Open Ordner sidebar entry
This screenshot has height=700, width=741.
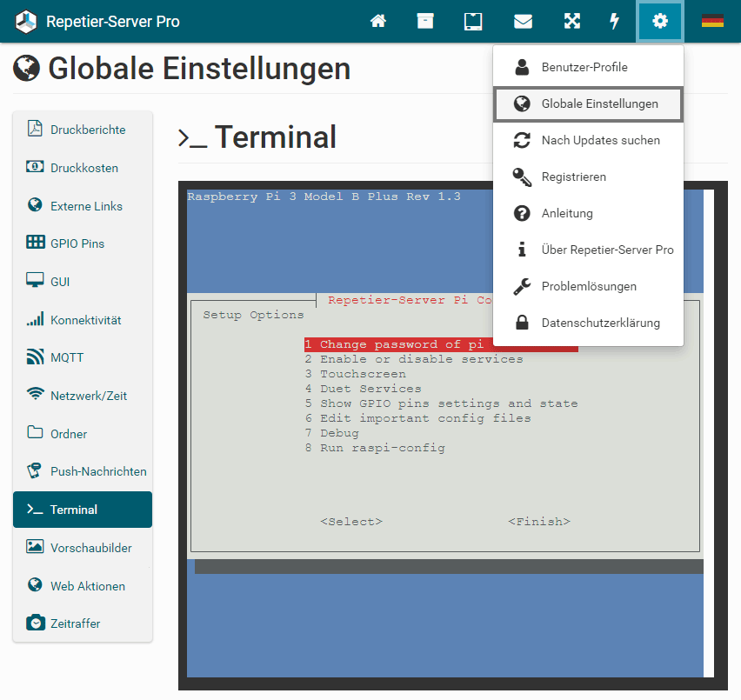pos(83,434)
